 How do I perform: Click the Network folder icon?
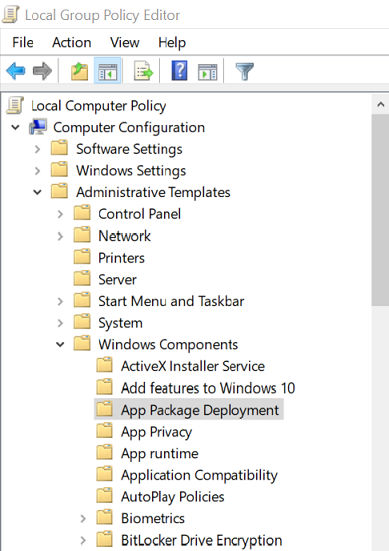pos(82,235)
